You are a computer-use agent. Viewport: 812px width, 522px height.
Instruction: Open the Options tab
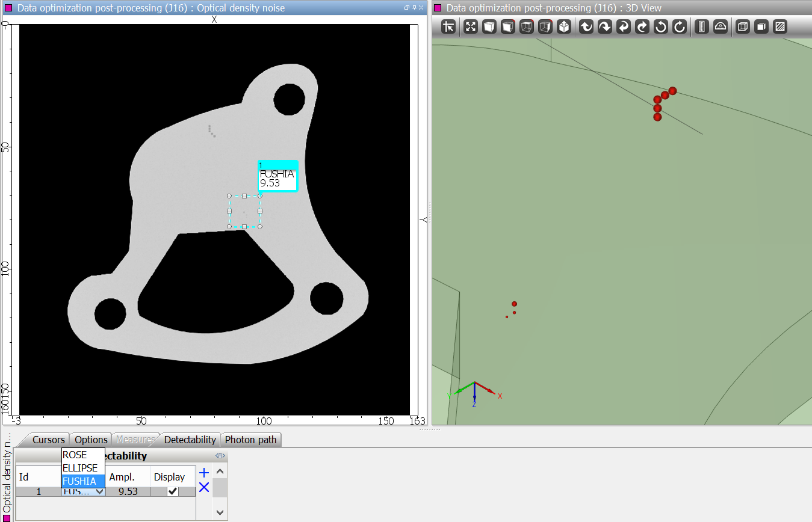point(91,440)
